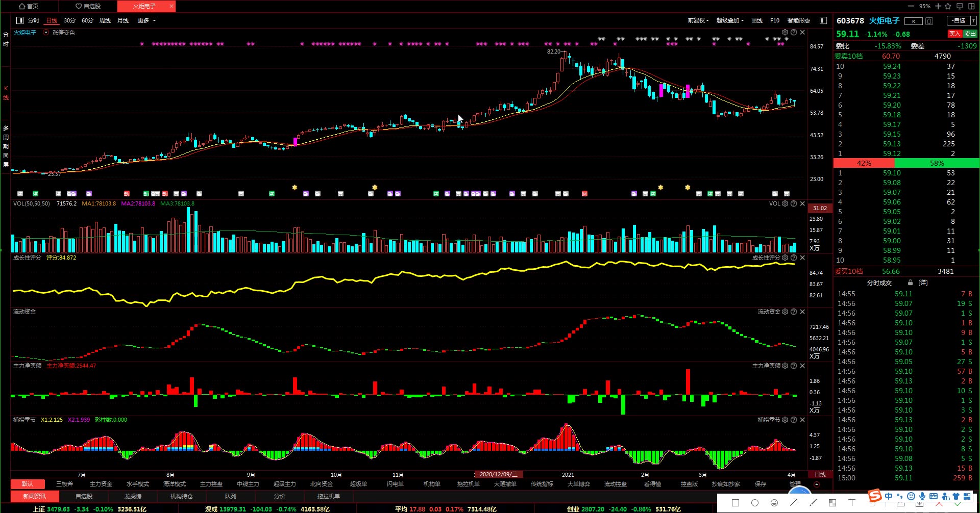Expand the dropdown next to -自选
Image resolution: width=980 pixels, height=513 pixels.
(973, 20)
